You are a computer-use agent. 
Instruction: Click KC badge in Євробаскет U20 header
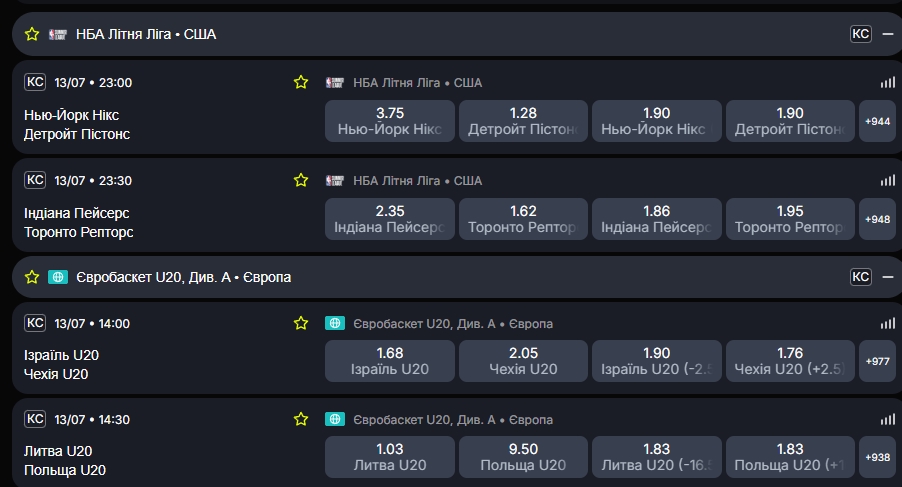861,277
